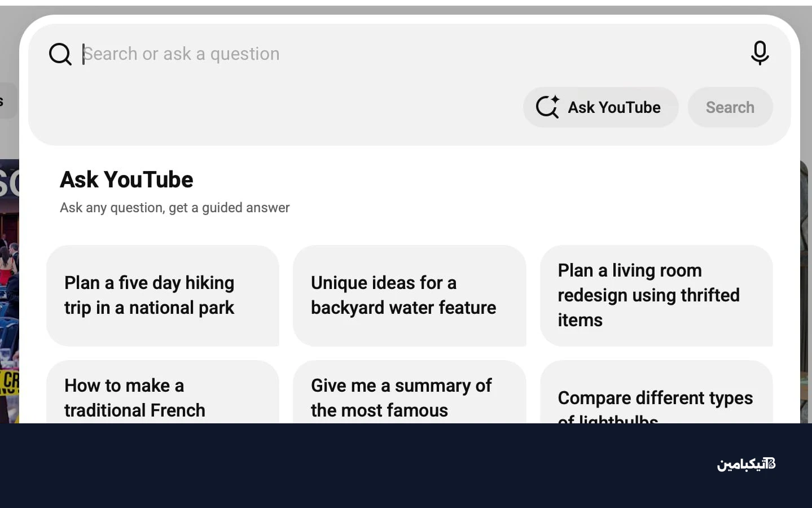Click the magnifying glass search icon
The width and height of the screenshot is (812, 508).
pyautogui.click(x=60, y=54)
